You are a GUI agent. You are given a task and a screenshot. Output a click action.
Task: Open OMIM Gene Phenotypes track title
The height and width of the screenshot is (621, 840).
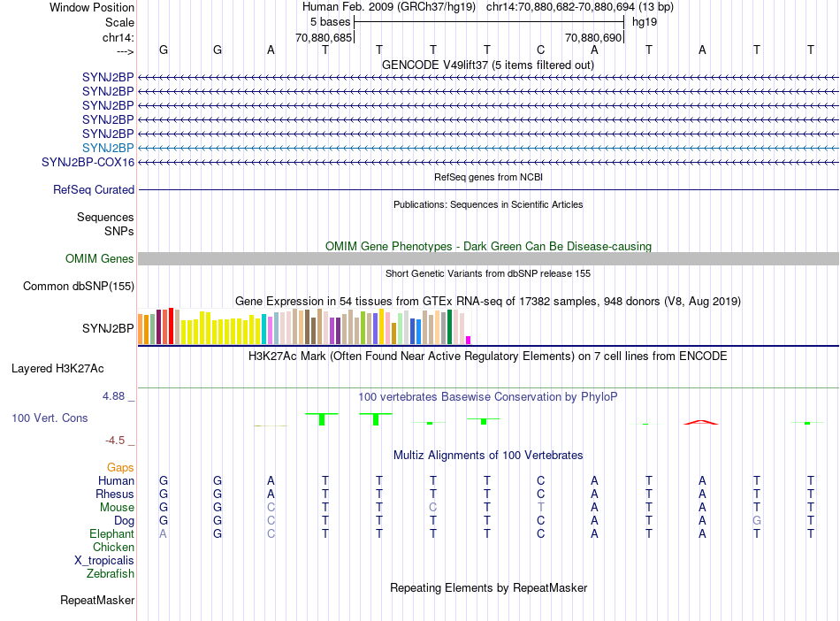pos(488,246)
